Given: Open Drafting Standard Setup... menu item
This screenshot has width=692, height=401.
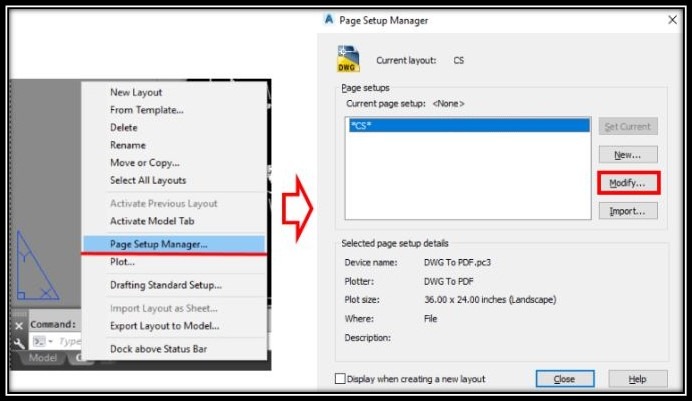Looking at the screenshot, I should (x=166, y=285).
